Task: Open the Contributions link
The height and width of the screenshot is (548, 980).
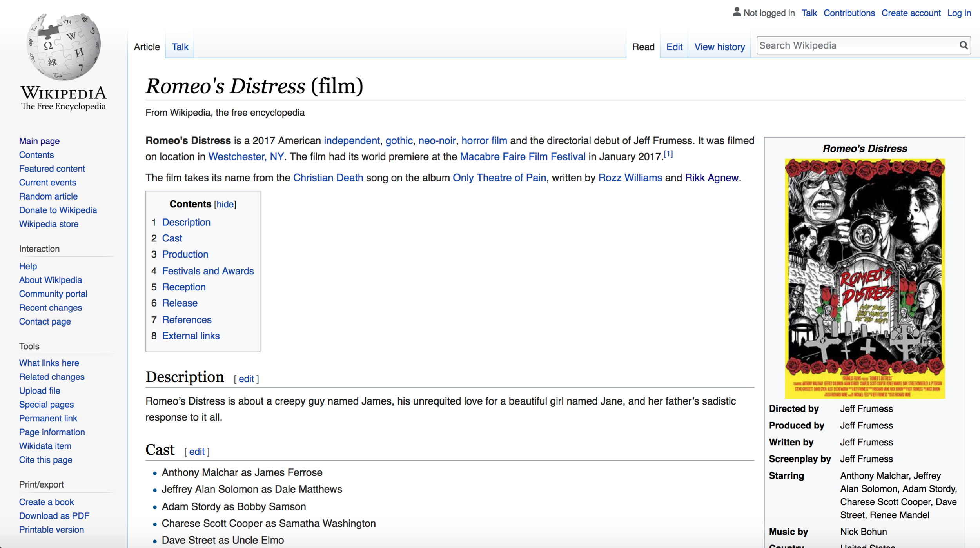Action: 849,13
